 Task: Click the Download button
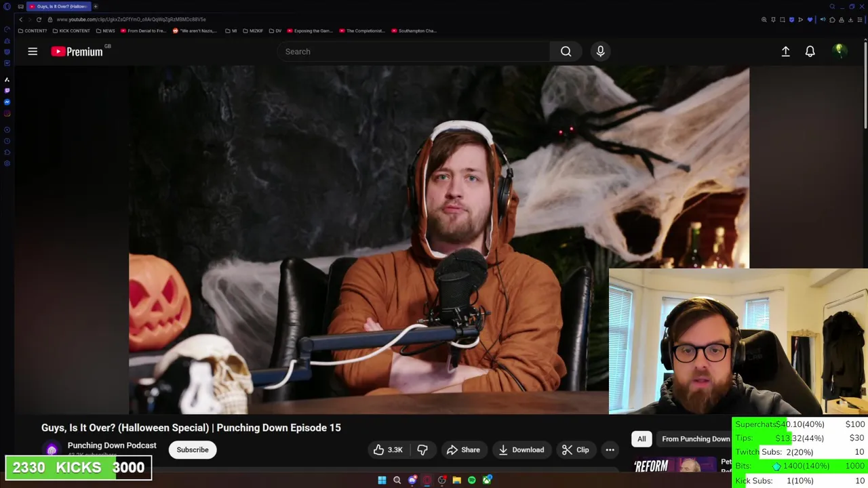pos(521,449)
